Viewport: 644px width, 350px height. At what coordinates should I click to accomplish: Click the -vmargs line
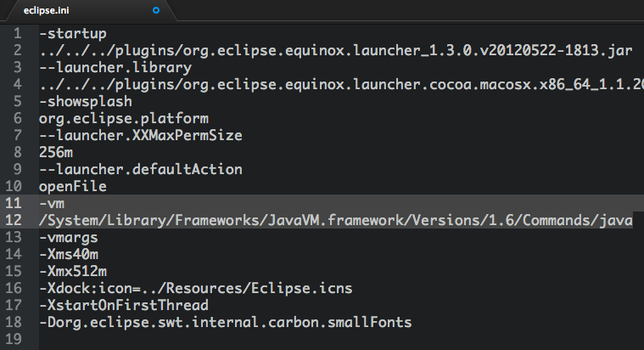pos(69,238)
